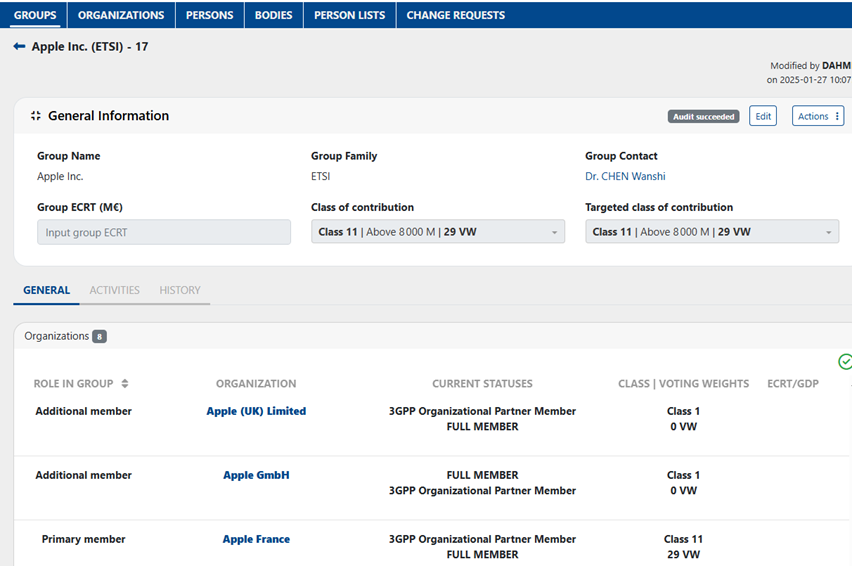Click the green checkmark circle icon
The image size is (852, 566).
(x=845, y=361)
